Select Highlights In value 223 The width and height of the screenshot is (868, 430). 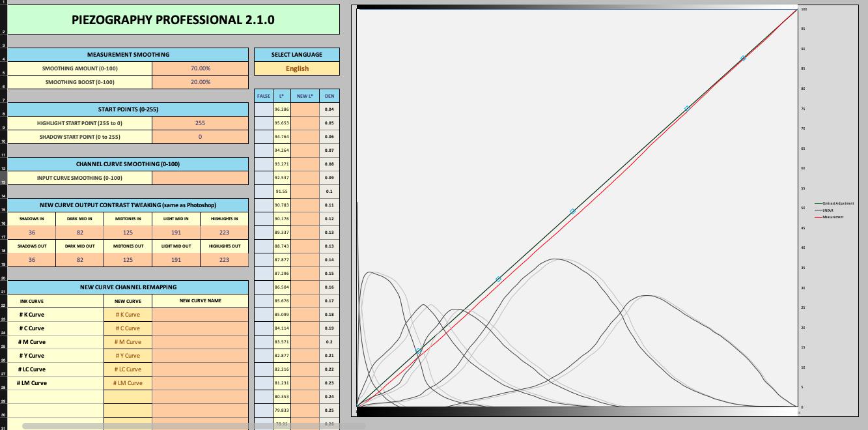click(x=224, y=233)
